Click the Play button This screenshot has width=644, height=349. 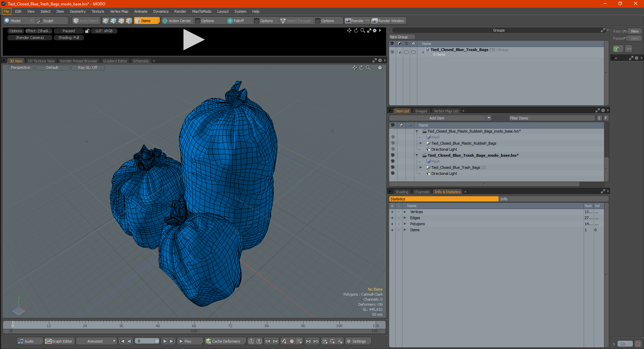190,341
